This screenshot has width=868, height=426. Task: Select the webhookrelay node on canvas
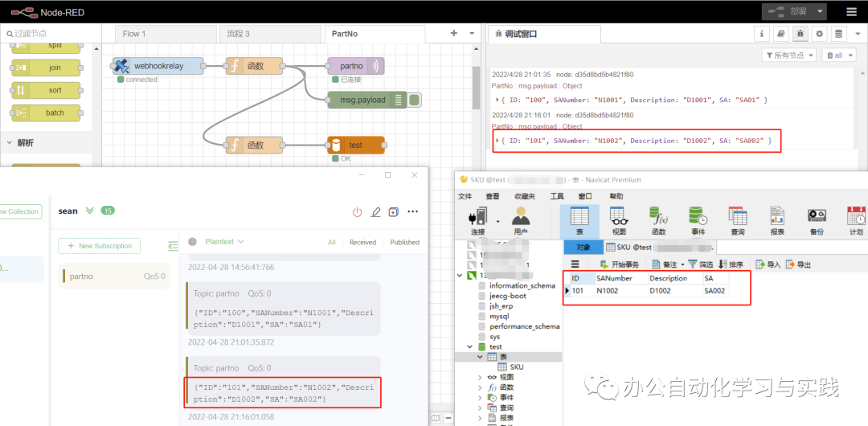pyautogui.click(x=158, y=66)
